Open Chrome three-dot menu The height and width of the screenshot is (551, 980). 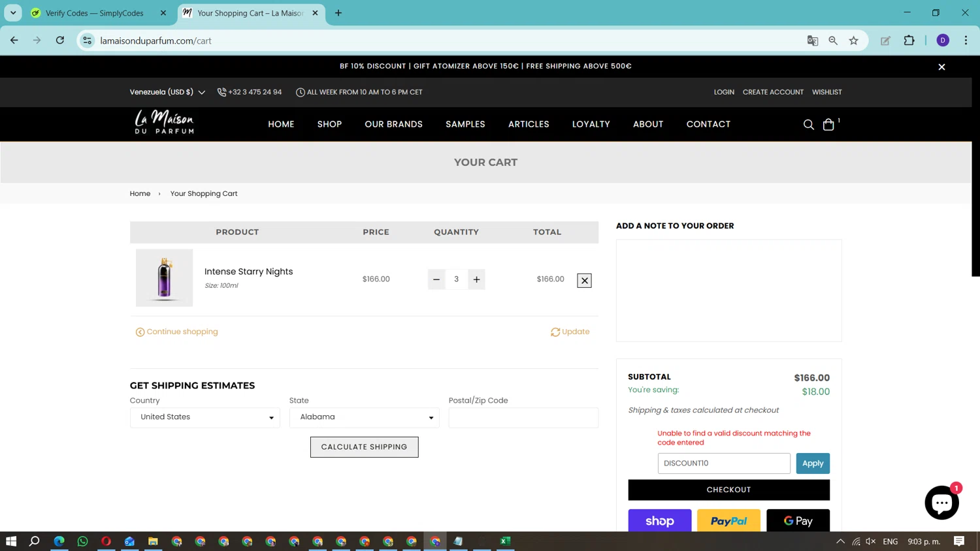pos(966,40)
